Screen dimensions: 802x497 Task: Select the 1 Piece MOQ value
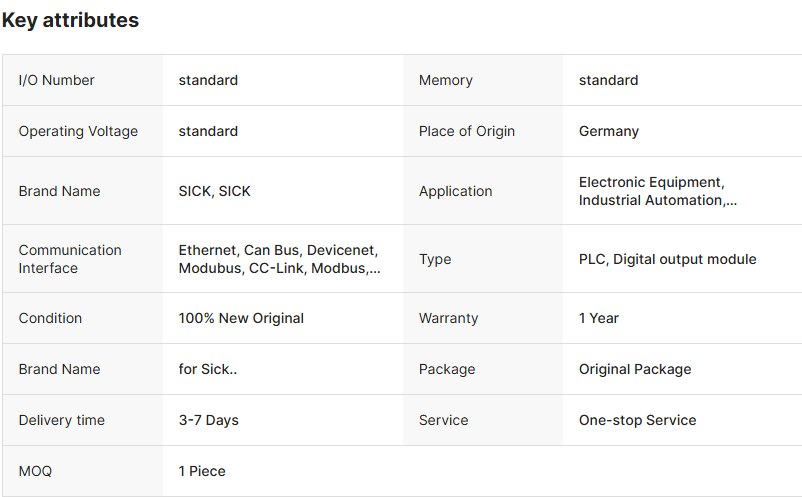[x=202, y=471]
